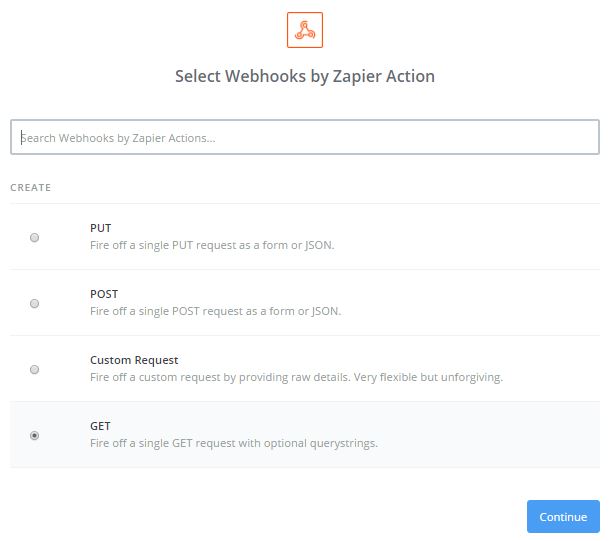Image resolution: width=613 pixels, height=541 pixels.
Task: Select the POST radio button
Action: tap(35, 303)
